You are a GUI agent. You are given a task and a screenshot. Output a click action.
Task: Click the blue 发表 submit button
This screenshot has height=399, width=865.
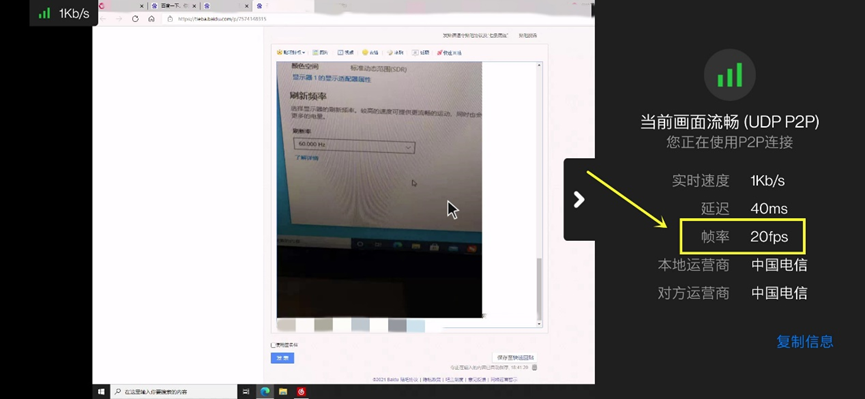(x=282, y=358)
